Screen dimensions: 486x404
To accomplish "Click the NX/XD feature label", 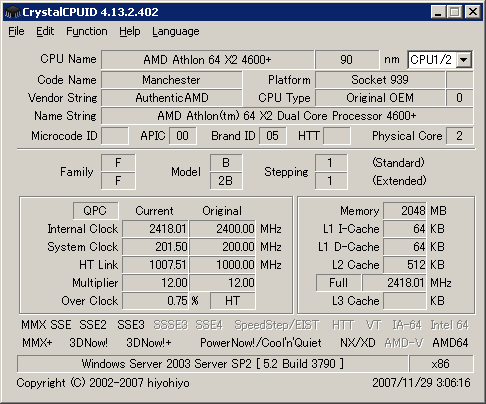I will tap(358, 343).
